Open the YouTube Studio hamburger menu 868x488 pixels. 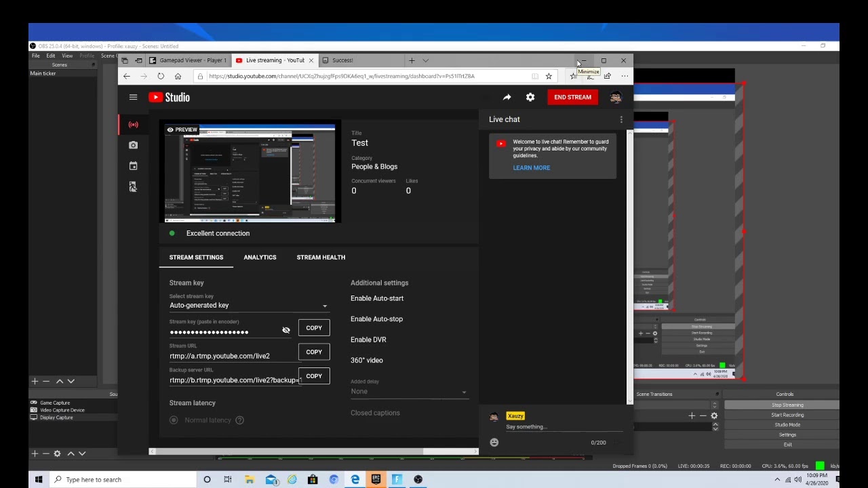tap(133, 97)
